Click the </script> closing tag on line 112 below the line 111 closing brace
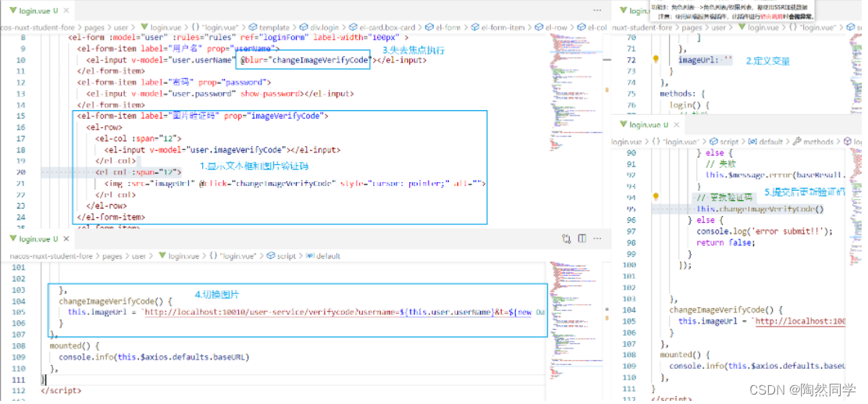868x404 pixels. (61, 390)
